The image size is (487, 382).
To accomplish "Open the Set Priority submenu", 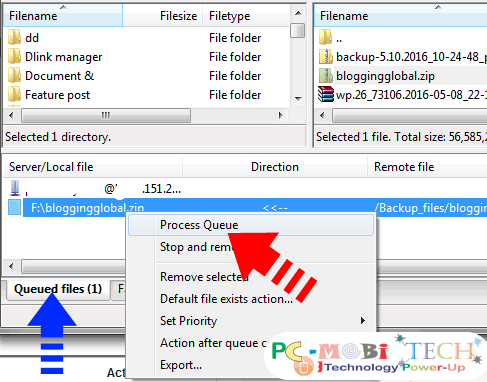I will (x=251, y=321).
